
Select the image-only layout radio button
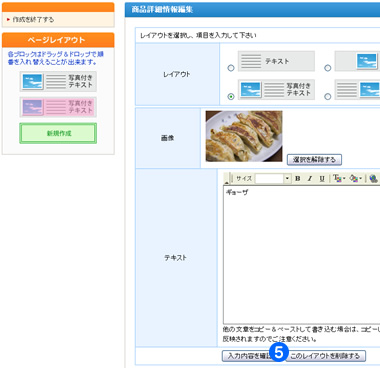click(328, 68)
